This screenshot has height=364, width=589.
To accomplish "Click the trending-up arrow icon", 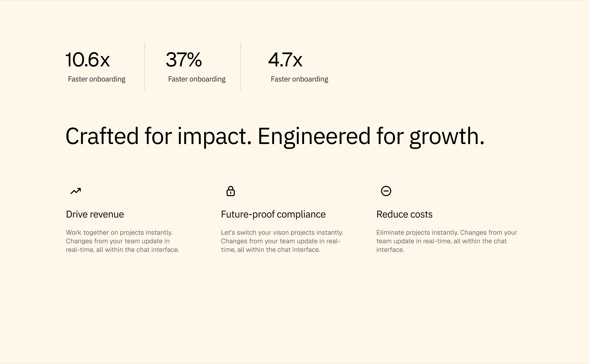I will tap(76, 191).
